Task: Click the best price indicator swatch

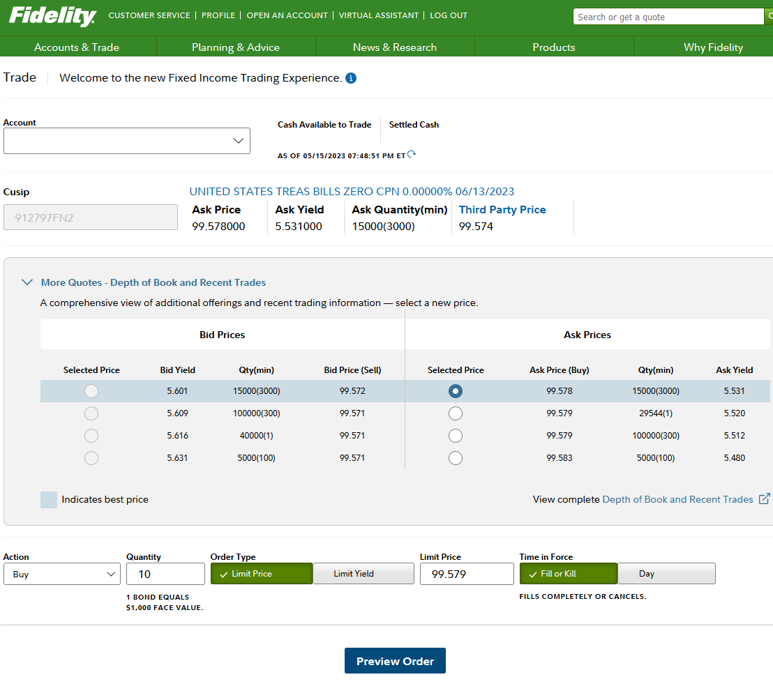Action: coord(49,499)
